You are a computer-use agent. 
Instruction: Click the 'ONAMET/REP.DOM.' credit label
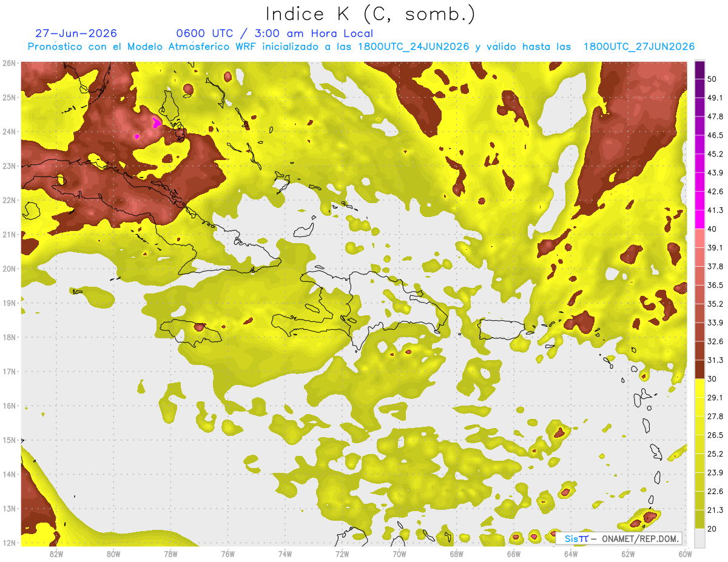point(639,538)
